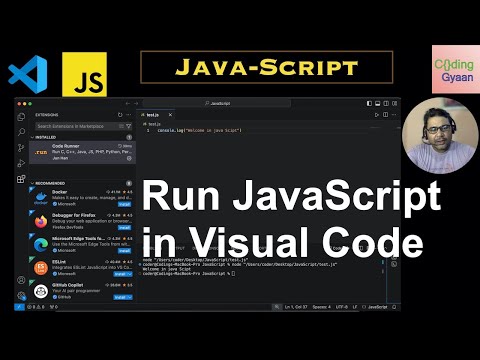Select the Extensions view icon
Screen dimensions: 480x360
click(x=21, y=179)
